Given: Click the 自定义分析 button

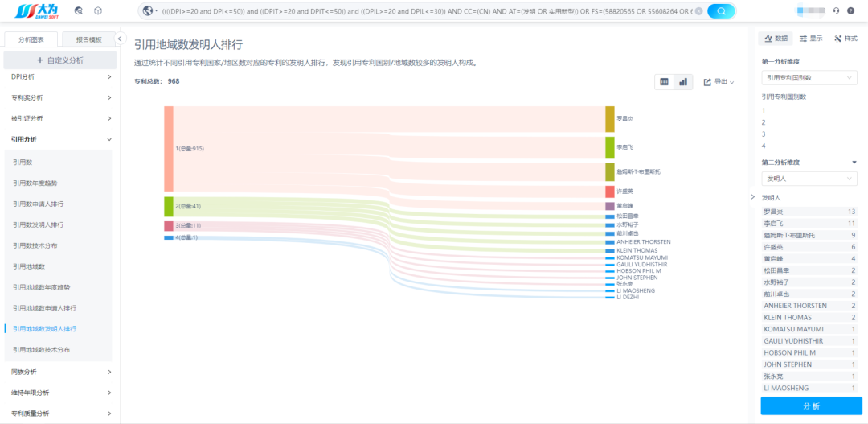Looking at the screenshot, I should pos(59,60).
